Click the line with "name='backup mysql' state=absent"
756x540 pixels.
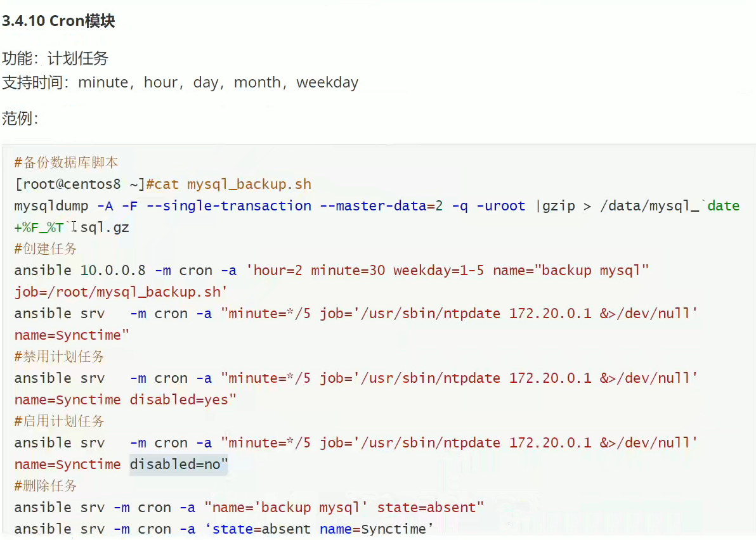pyautogui.click(x=249, y=507)
